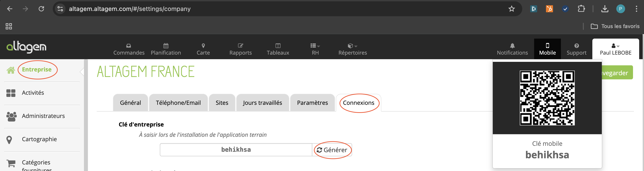Click the browser back arrow
Viewport: 644px width, 171px height.
(x=9, y=9)
